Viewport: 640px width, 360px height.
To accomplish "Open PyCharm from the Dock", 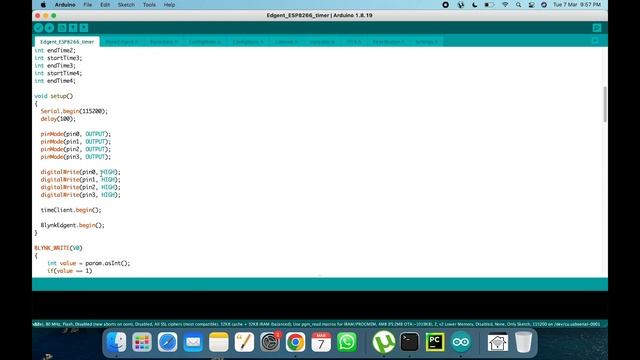I will 435,342.
